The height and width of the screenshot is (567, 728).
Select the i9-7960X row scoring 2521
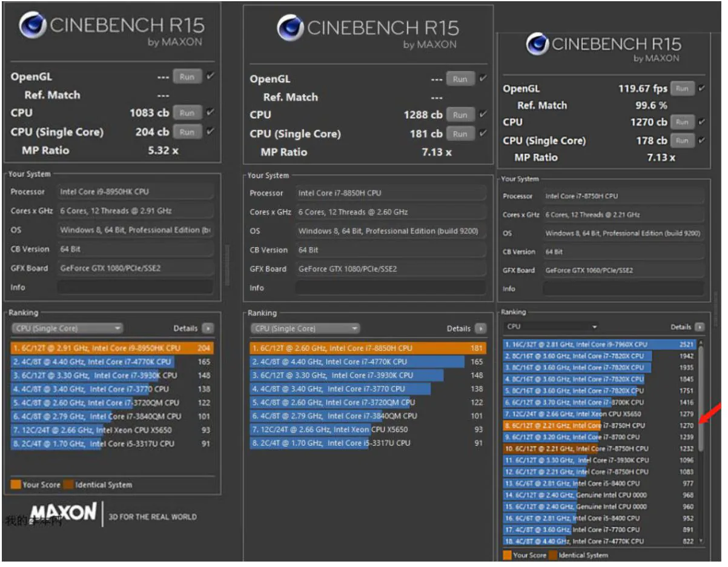(600, 344)
